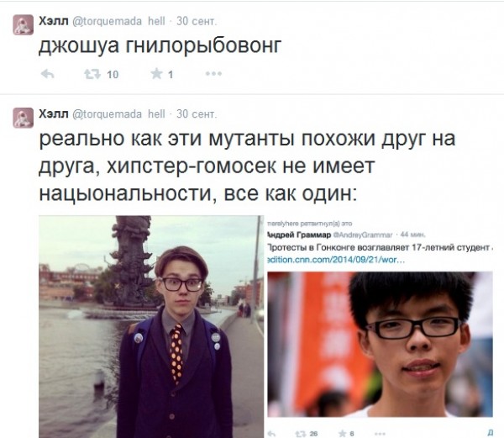This screenshot has height=438, width=504.
Task: Open @torquemada_hell handle on first tweet
Action: tap(118, 21)
